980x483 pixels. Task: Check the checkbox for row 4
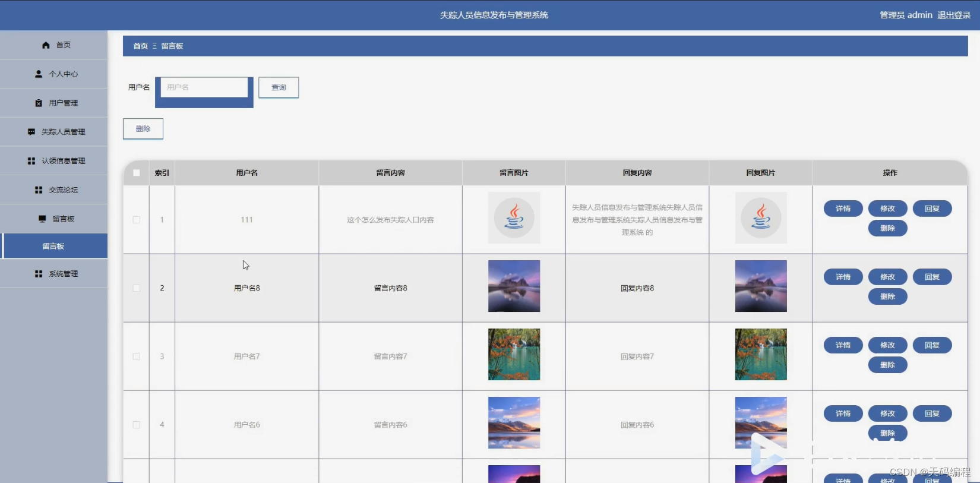[x=137, y=425]
